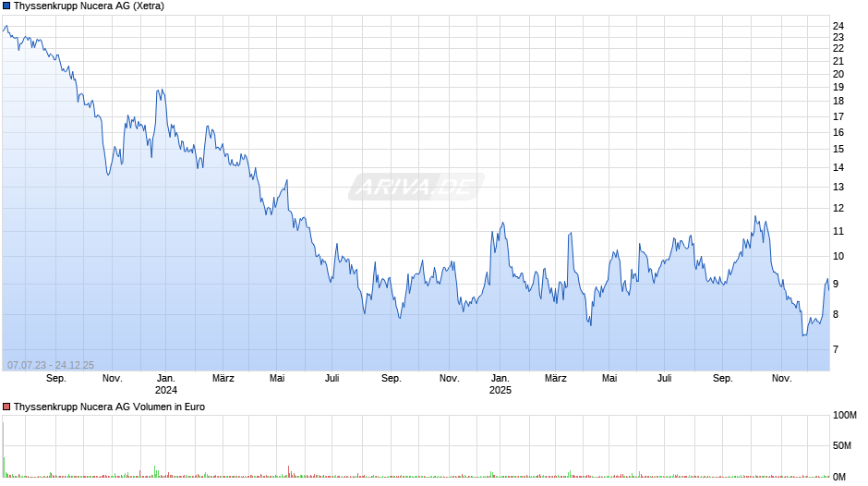
Task: Click the price axis label '18'
Action: [x=838, y=101]
